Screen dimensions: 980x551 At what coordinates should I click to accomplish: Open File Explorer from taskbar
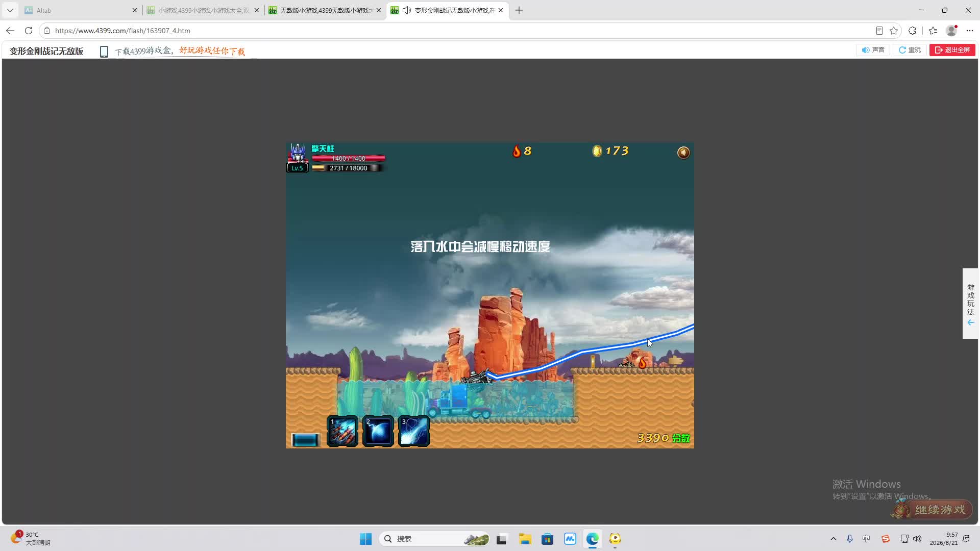pyautogui.click(x=525, y=539)
